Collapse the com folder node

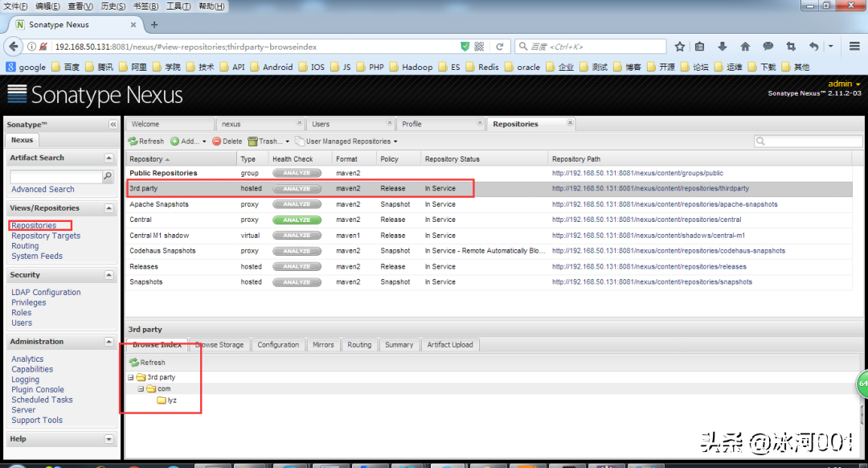[141, 389]
